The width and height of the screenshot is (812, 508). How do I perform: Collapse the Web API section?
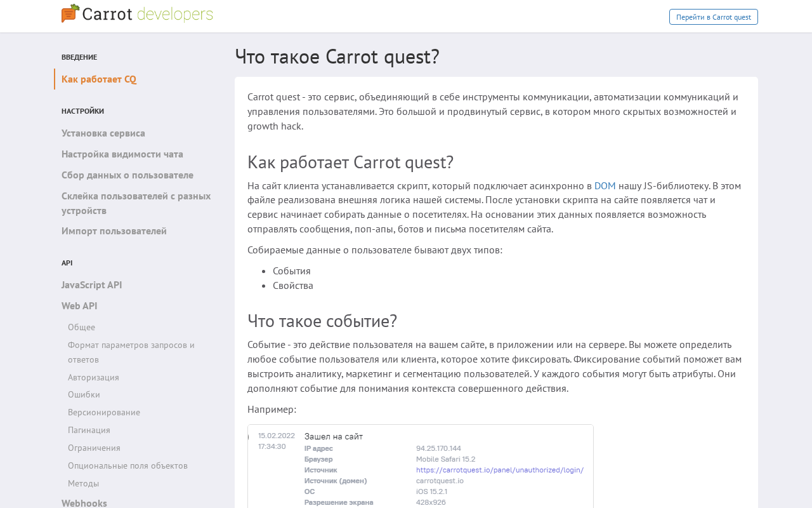tap(79, 306)
